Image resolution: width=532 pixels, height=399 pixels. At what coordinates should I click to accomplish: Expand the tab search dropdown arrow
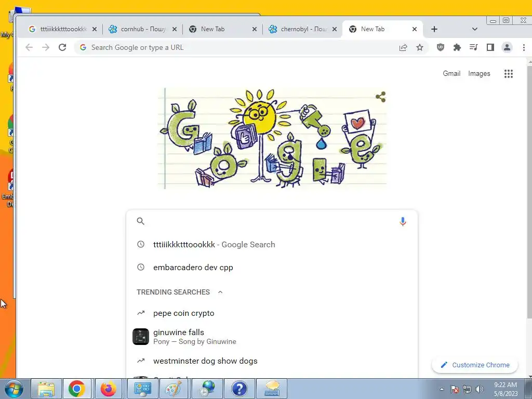(x=475, y=29)
